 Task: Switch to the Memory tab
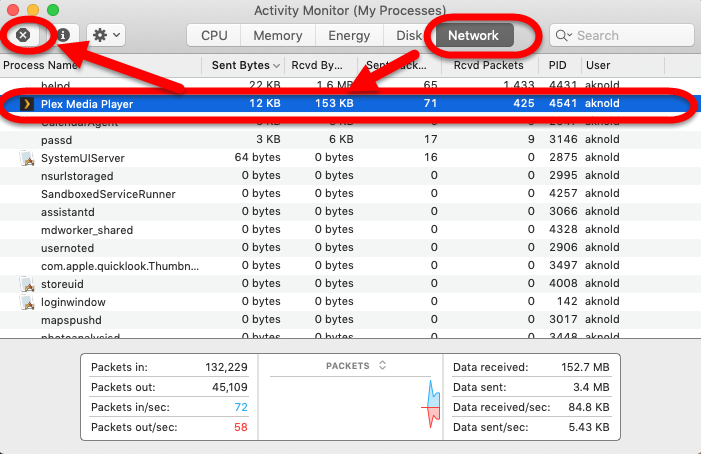(277, 35)
